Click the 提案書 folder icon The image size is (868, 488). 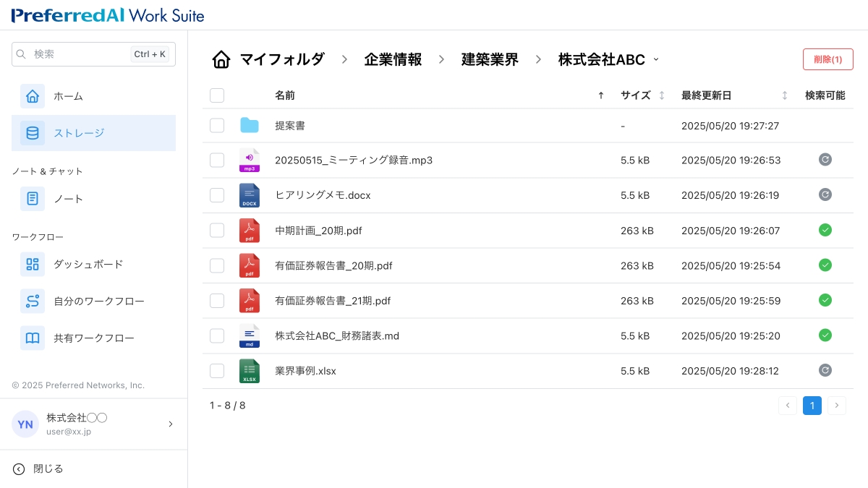(x=250, y=126)
